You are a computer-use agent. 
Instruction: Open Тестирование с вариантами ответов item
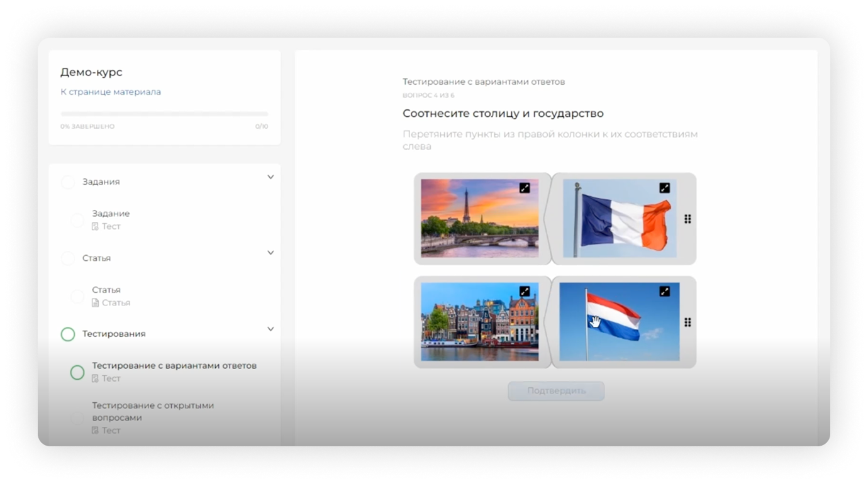174,366
